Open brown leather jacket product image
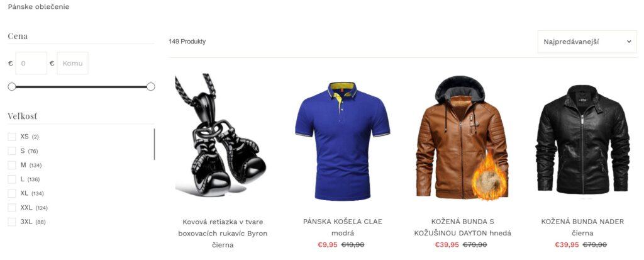This screenshot has height=260, width=644. 462,138
